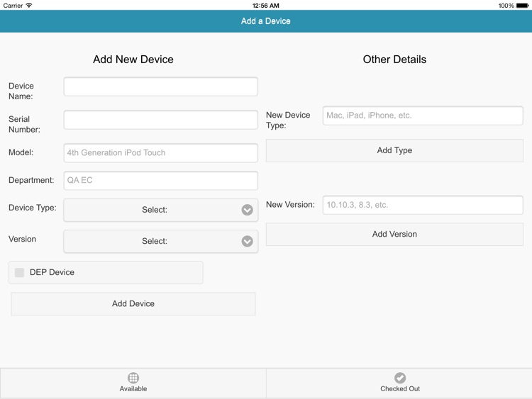Screen dimensions: 532x399
Task: Open the Device Type Select dropdown
Action: coord(161,210)
